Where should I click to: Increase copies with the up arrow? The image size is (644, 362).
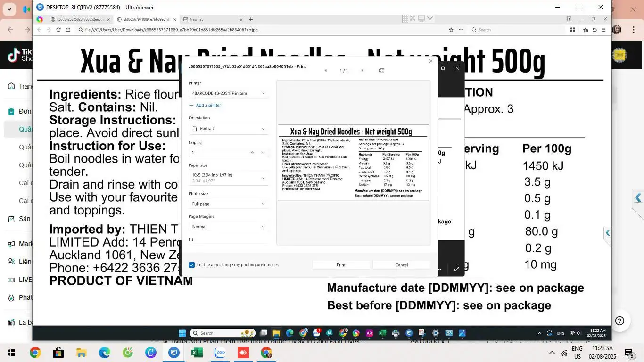point(252,152)
